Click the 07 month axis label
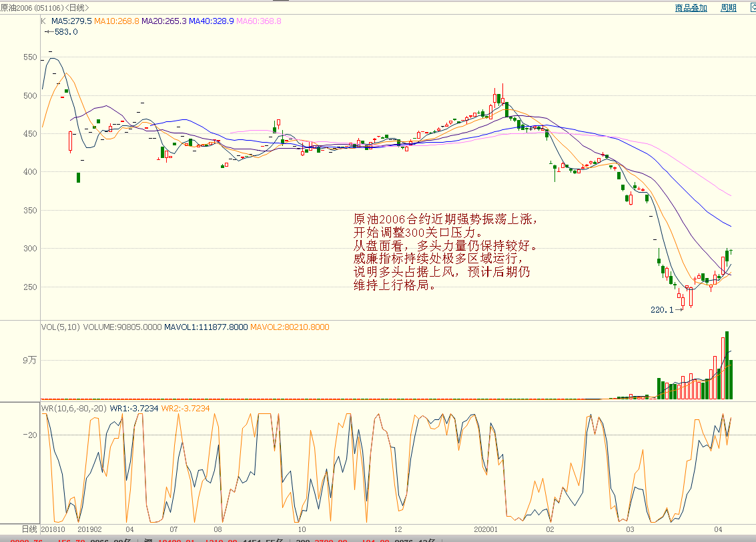Image resolution: width=756 pixels, height=542 pixels. (x=173, y=529)
